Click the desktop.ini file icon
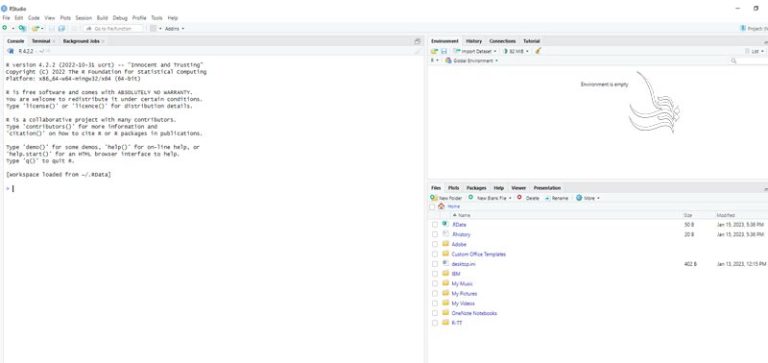Screen dimensions: 768x363 (445, 264)
